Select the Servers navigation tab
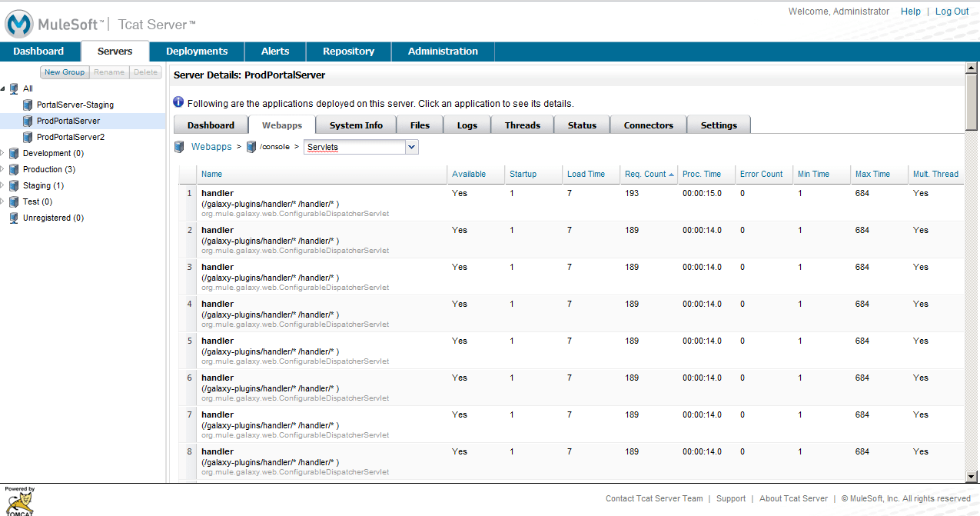Screen dimensions: 980x516 (115, 52)
